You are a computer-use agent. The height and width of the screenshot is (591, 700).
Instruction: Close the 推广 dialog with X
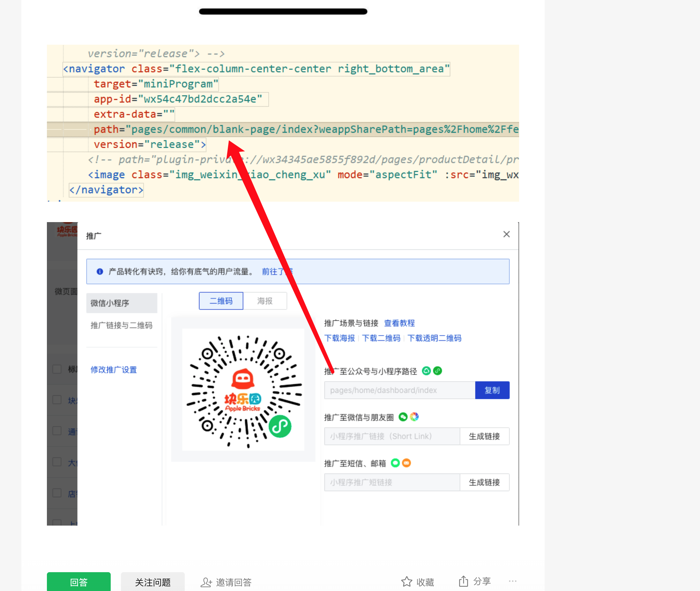pyautogui.click(x=506, y=234)
